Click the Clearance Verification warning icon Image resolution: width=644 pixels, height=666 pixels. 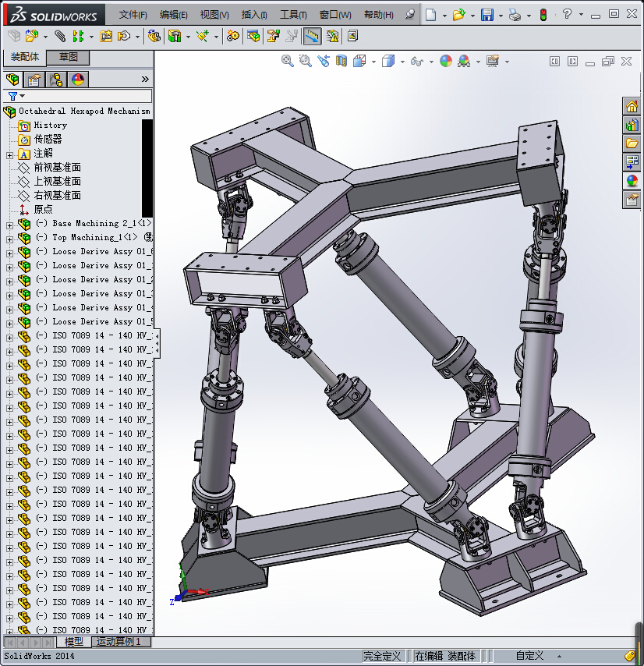(x=332, y=36)
